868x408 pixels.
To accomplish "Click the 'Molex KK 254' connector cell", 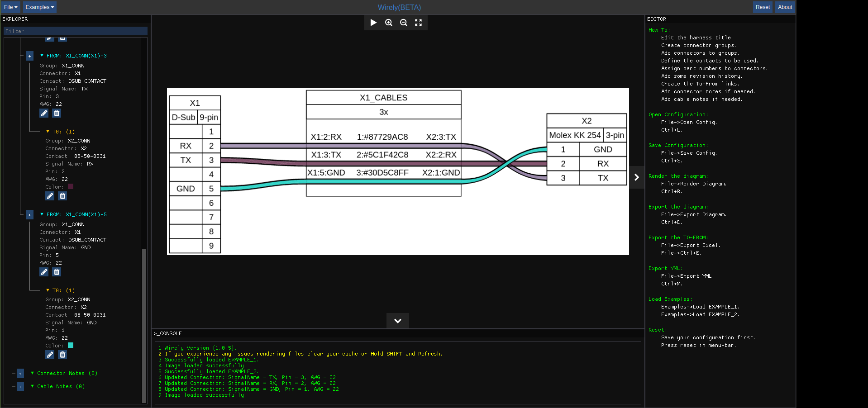I will 575,135.
